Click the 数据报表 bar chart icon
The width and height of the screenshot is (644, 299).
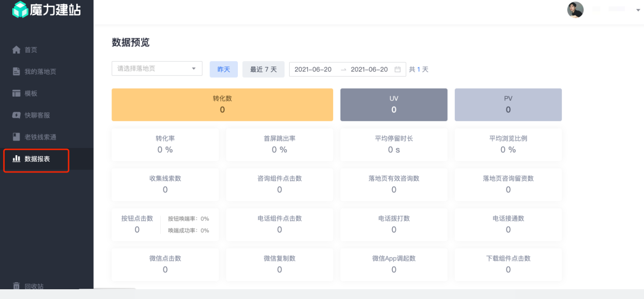pyautogui.click(x=16, y=159)
